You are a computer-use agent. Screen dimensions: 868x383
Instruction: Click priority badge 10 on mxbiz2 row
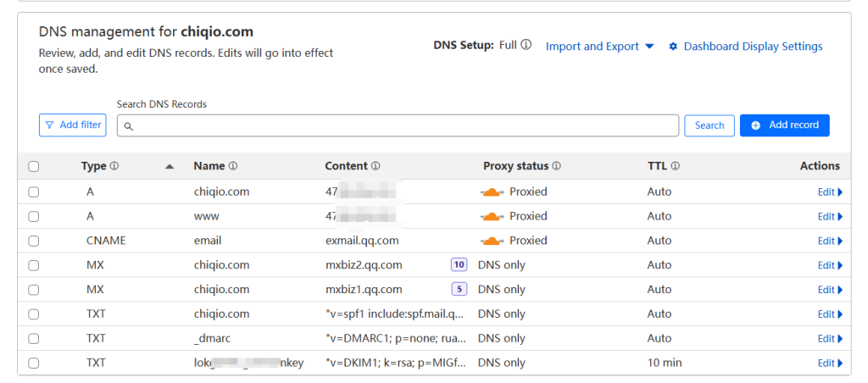(459, 265)
